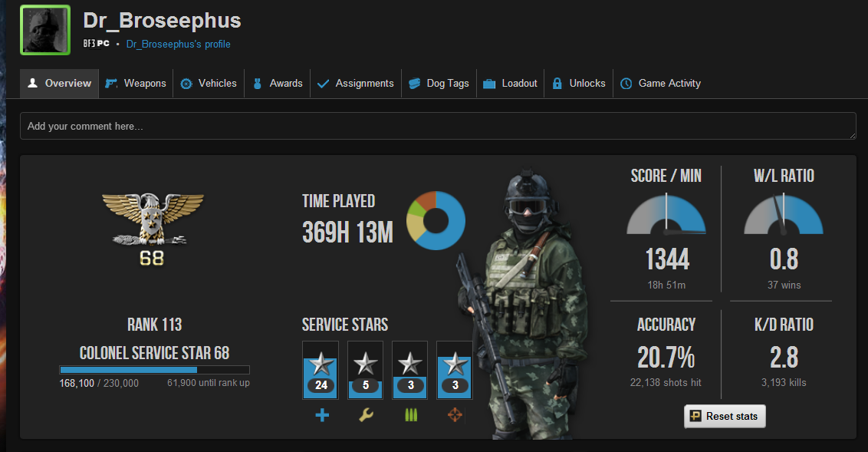The height and width of the screenshot is (452, 868).
Task: View the Game Activity tab
Action: click(x=660, y=84)
